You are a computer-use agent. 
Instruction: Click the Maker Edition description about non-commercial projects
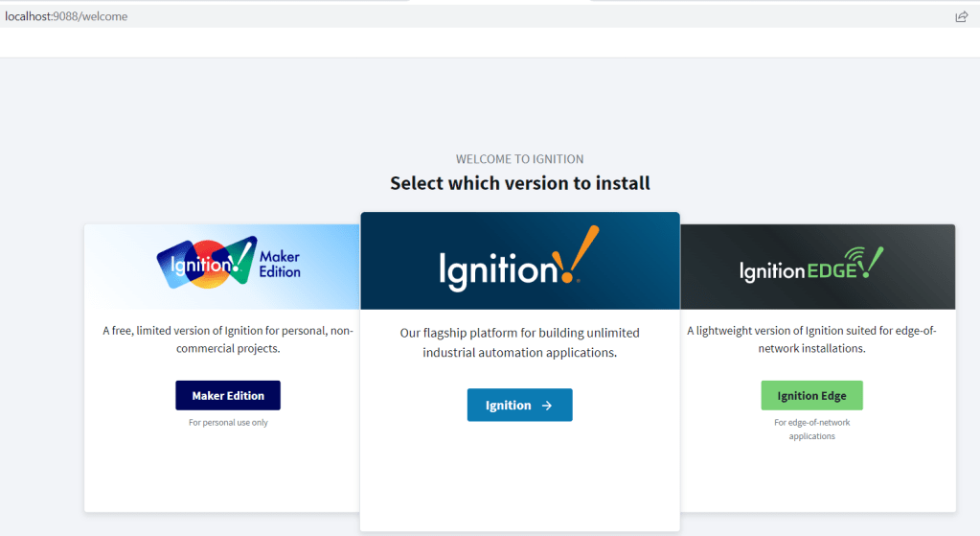click(x=228, y=339)
